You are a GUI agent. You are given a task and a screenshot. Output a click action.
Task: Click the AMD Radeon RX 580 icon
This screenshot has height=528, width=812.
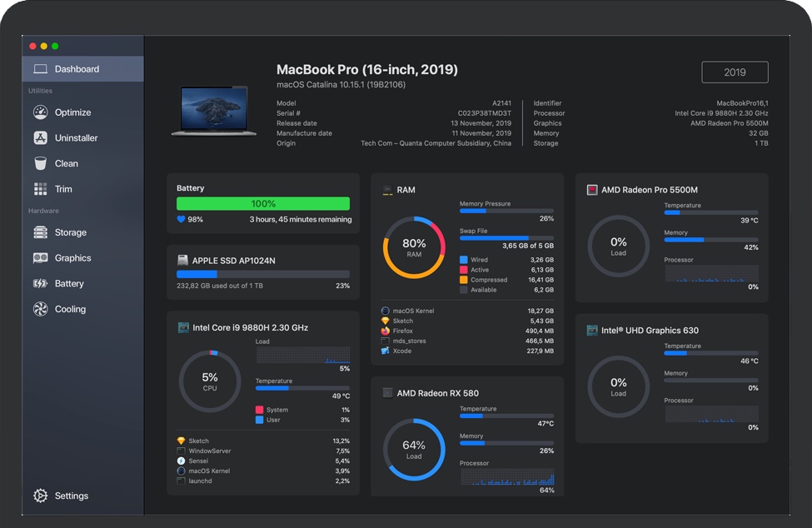tap(387, 393)
